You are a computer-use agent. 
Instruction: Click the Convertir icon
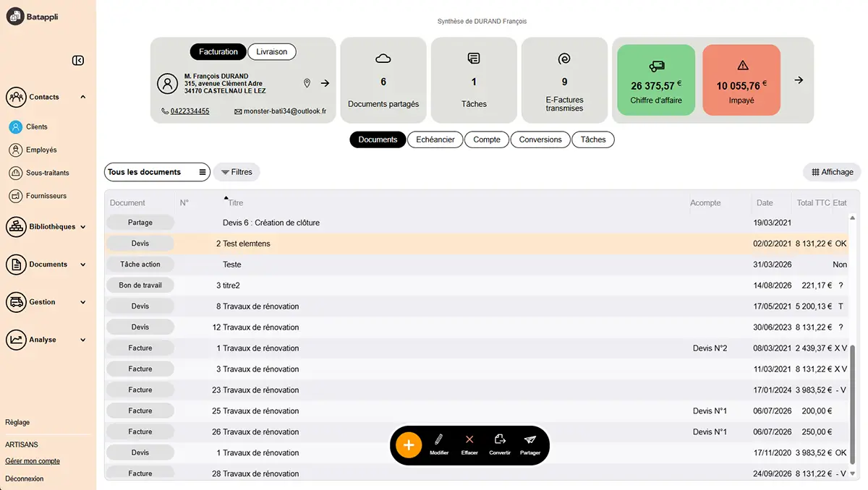(500, 439)
